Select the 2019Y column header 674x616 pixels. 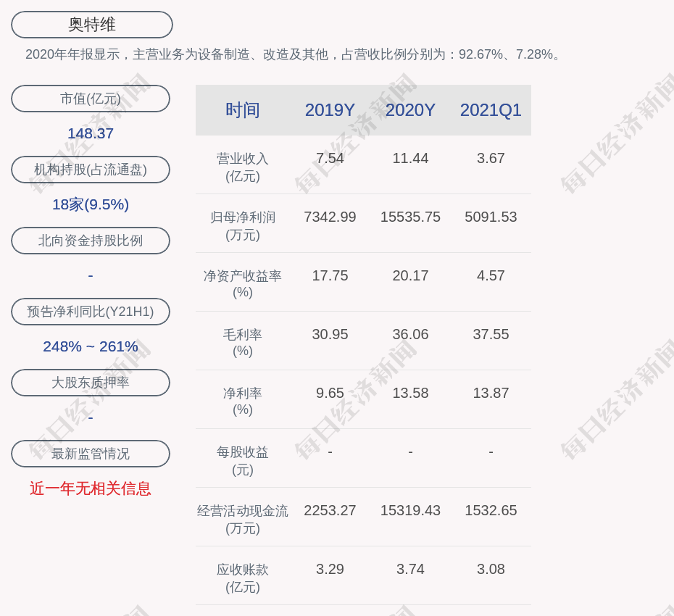330,110
